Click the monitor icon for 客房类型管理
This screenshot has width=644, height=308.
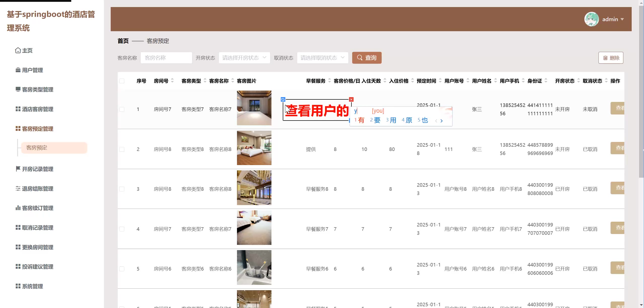(18, 89)
